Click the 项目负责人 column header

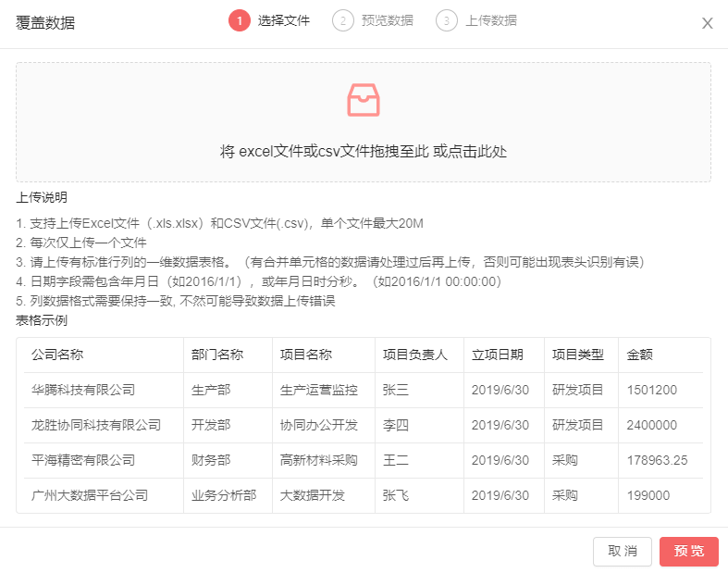point(414,355)
